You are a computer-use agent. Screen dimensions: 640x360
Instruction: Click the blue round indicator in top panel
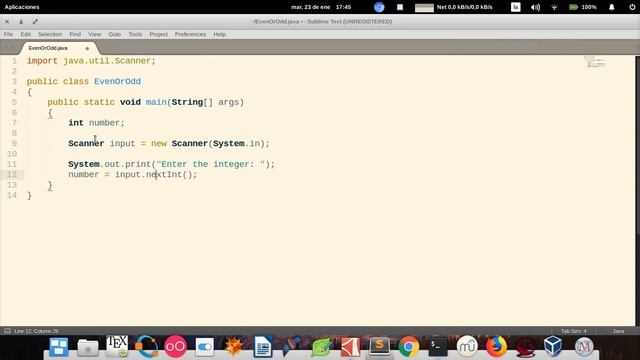(379, 7)
